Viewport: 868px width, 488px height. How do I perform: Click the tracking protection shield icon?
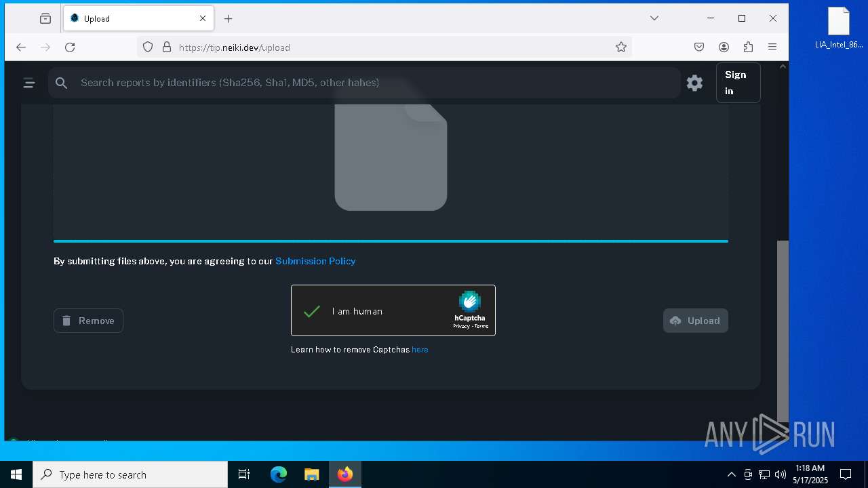click(148, 47)
